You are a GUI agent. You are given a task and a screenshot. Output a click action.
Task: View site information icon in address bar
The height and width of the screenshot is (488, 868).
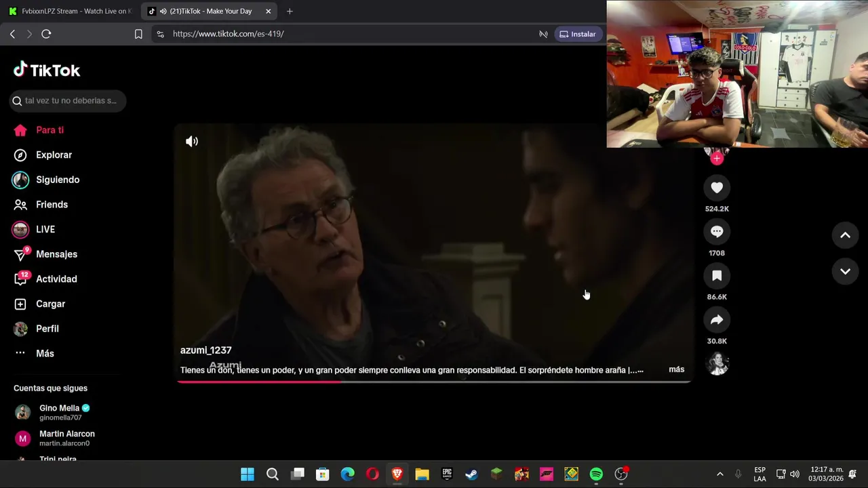pyautogui.click(x=160, y=34)
